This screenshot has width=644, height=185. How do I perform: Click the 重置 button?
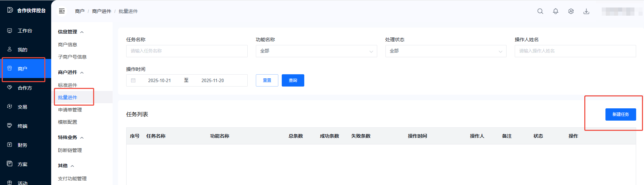267,80
